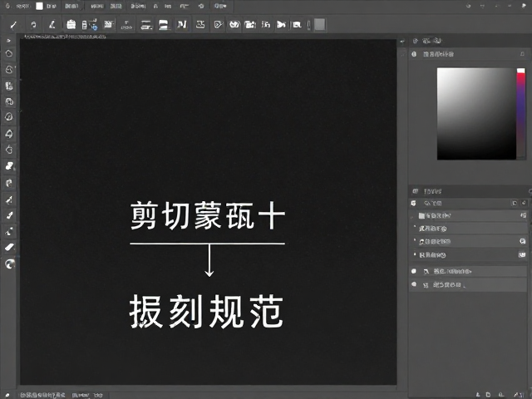Click the gray square swatch ending the icon toolbar
The height and width of the screenshot is (399, 532).
(319, 24)
